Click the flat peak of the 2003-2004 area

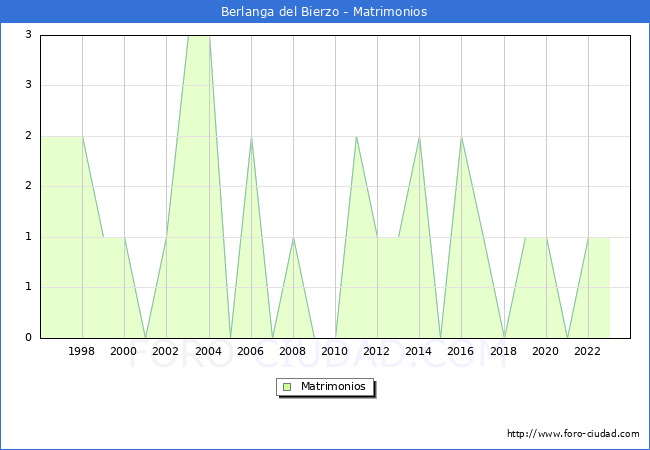[199, 36]
